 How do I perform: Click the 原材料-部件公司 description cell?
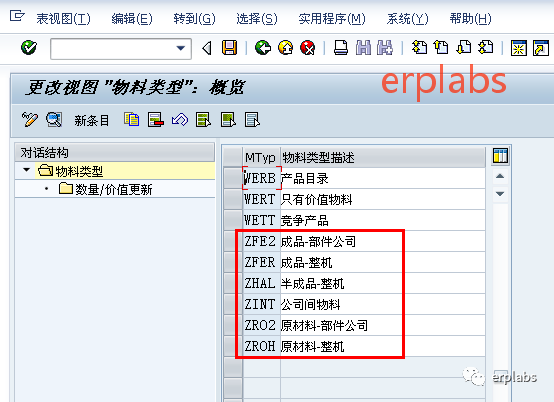point(383,326)
